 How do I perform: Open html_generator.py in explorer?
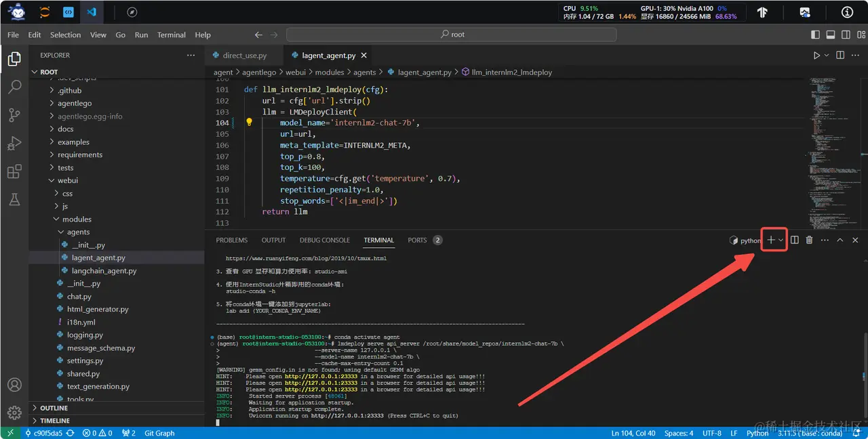[98, 309]
